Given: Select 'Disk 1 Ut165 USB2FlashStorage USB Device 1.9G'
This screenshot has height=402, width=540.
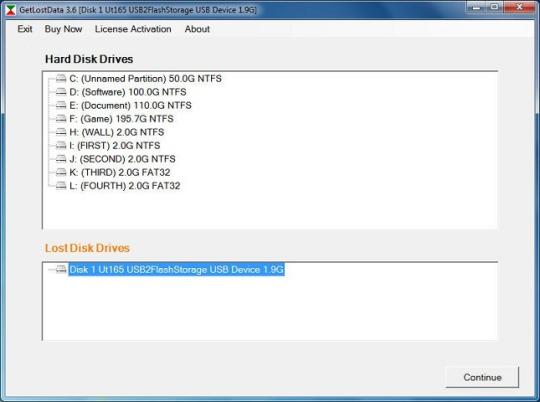Looking at the screenshot, I should pos(176,269).
